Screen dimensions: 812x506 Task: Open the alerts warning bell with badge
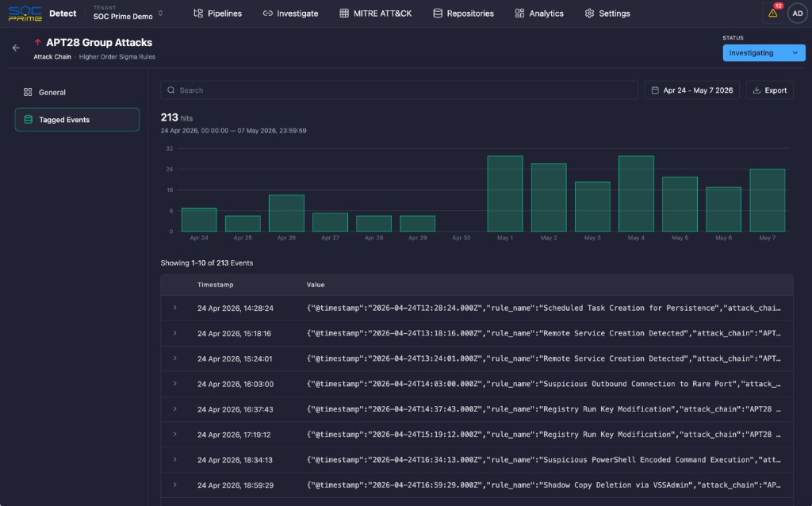[772, 13]
